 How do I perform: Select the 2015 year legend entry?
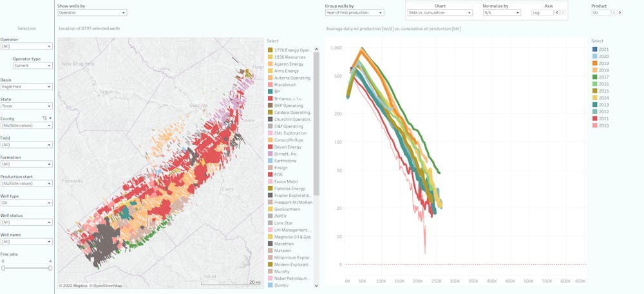click(600, 91)
